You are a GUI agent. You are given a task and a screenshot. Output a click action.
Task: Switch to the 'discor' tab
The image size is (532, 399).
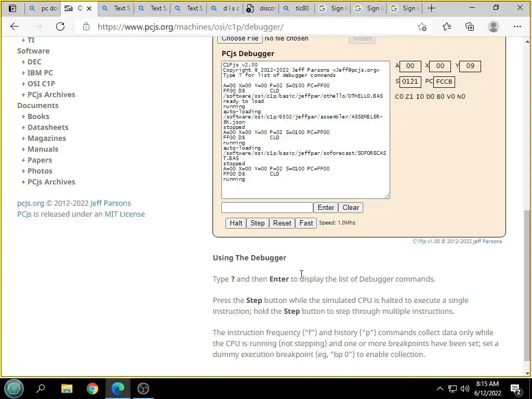point(261,8)
